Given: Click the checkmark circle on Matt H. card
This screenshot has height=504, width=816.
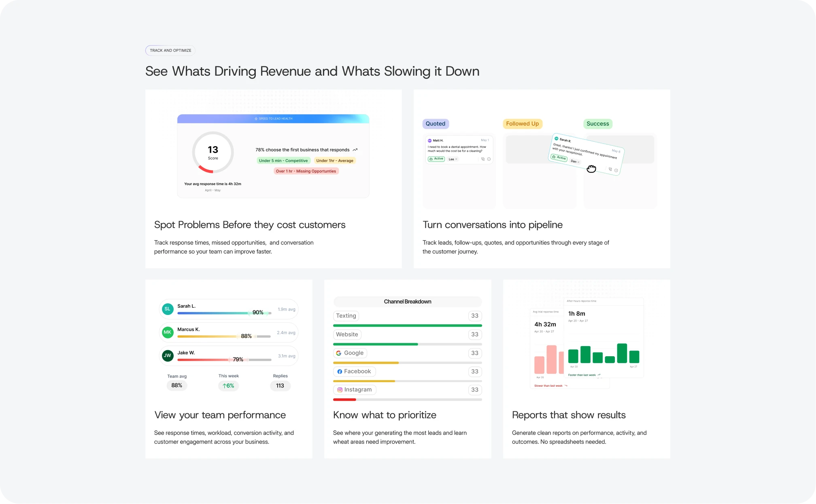Looking at the screenshot, I should (x=489, y=159).
